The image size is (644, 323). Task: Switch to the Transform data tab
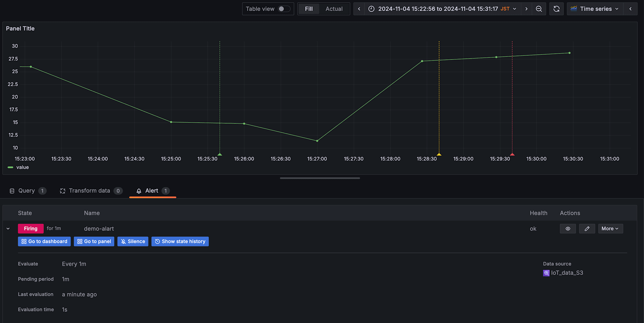[91, 191]
